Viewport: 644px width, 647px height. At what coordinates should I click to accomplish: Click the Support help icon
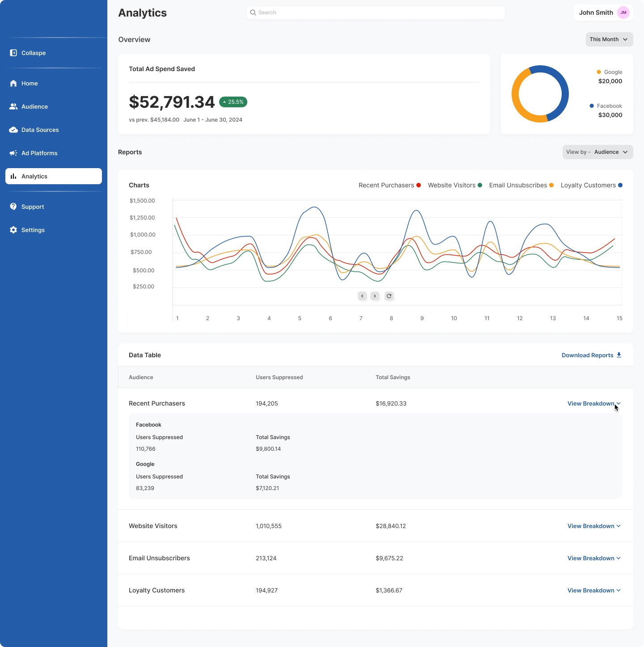(x=13, y=207)
